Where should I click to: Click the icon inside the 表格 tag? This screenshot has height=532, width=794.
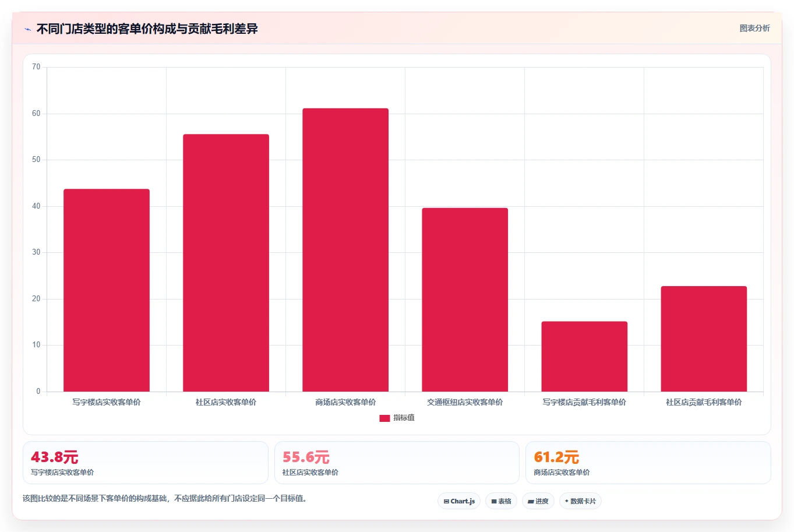click(x=494, y=501)
